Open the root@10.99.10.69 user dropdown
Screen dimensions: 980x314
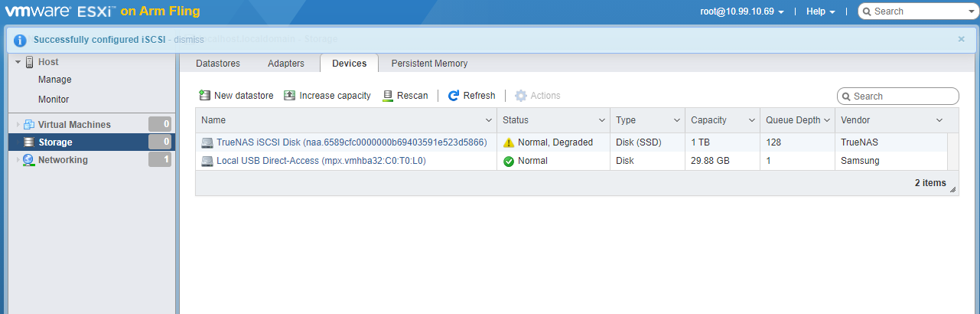(x=741, y=11)
